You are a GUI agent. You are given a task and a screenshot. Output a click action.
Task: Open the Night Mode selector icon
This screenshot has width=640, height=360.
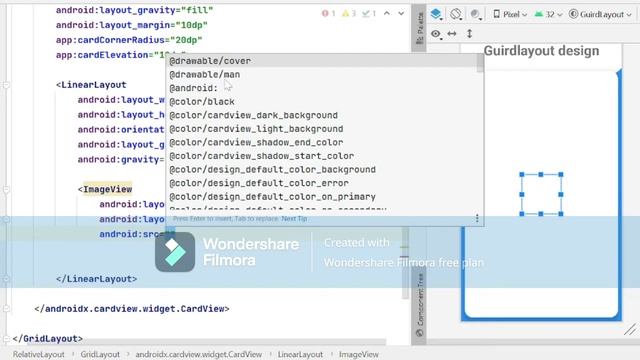[476, 14]
